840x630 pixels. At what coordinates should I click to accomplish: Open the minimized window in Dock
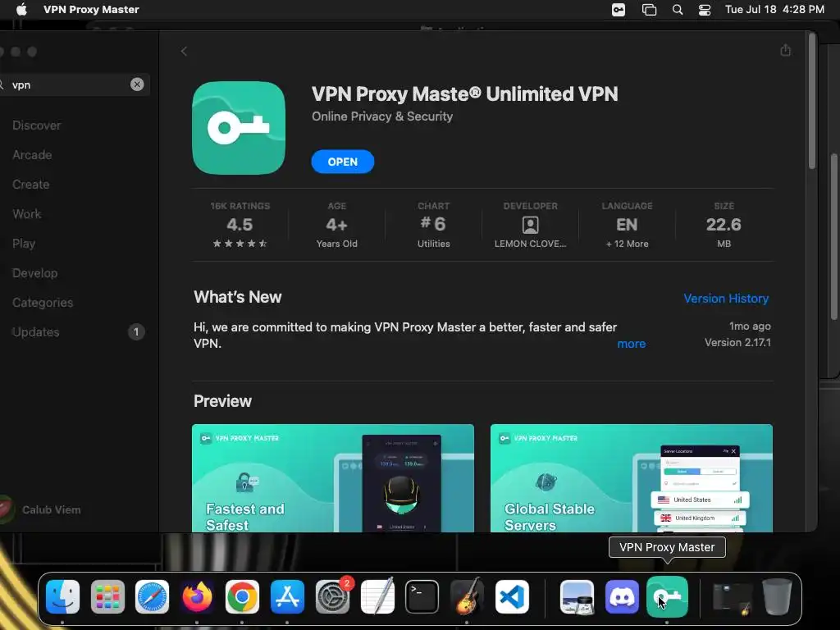(x=732, y=598)
